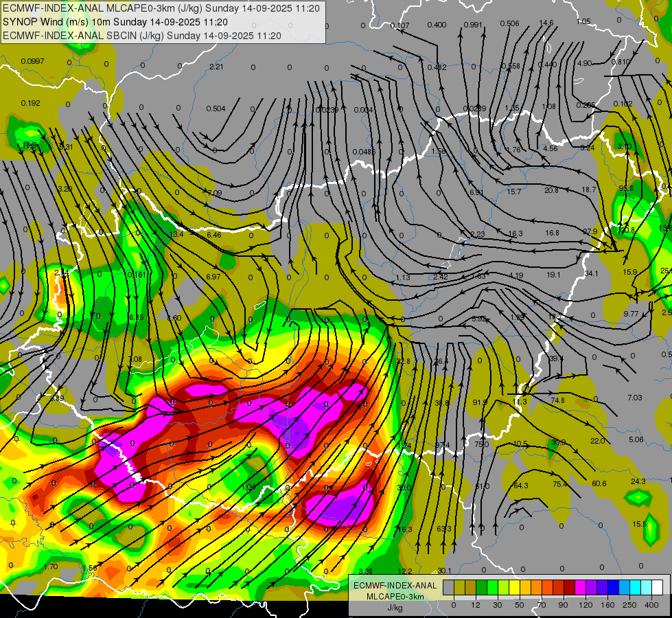
Task: Click the map value '1.13'
Action: [x=403, y=277]
